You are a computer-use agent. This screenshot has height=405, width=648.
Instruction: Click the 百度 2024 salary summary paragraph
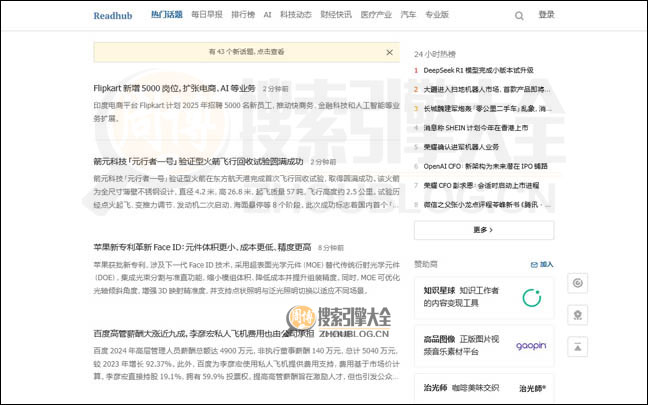click(246, 364)
